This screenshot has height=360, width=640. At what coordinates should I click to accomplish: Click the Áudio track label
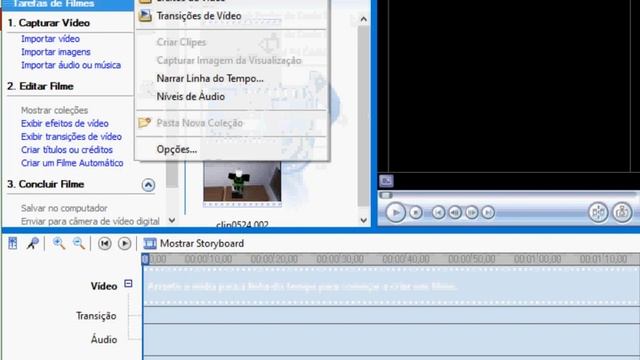click(x=104, y=339)
